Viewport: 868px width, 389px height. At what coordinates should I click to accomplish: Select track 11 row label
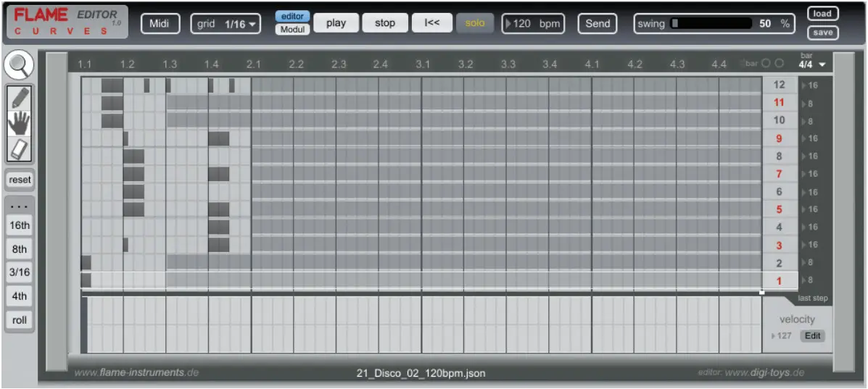pos(780,103)
